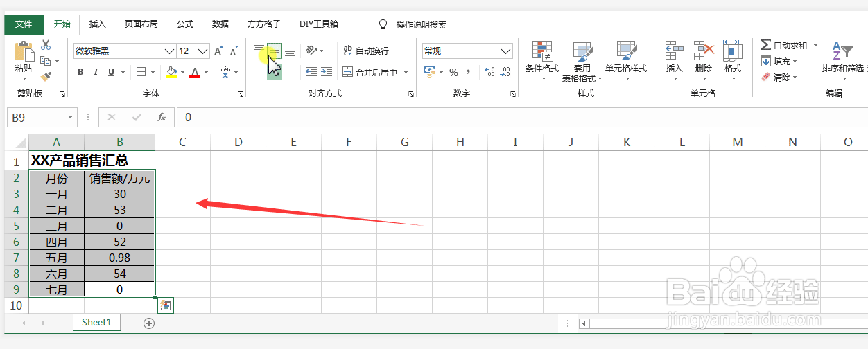This screenshot has height=349, width=868.
Task: Toggle bold formatting
Action: pos(80,72)
